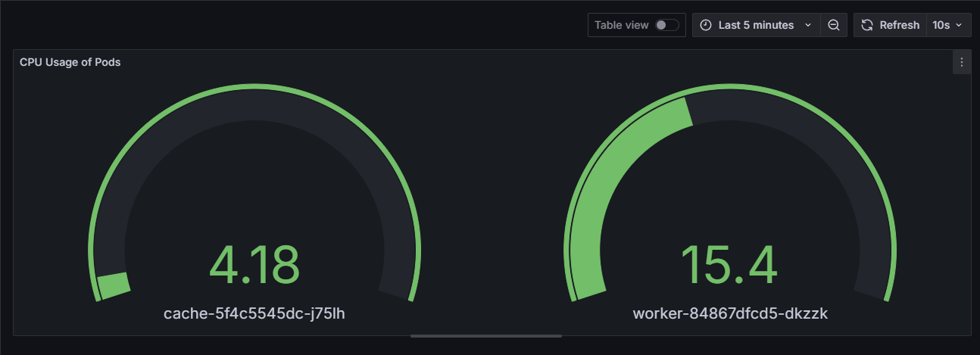This screenshot has width=980, height=355.
Task: Click the horizontal scrollbar below the panel
Action: pos(486,335)
